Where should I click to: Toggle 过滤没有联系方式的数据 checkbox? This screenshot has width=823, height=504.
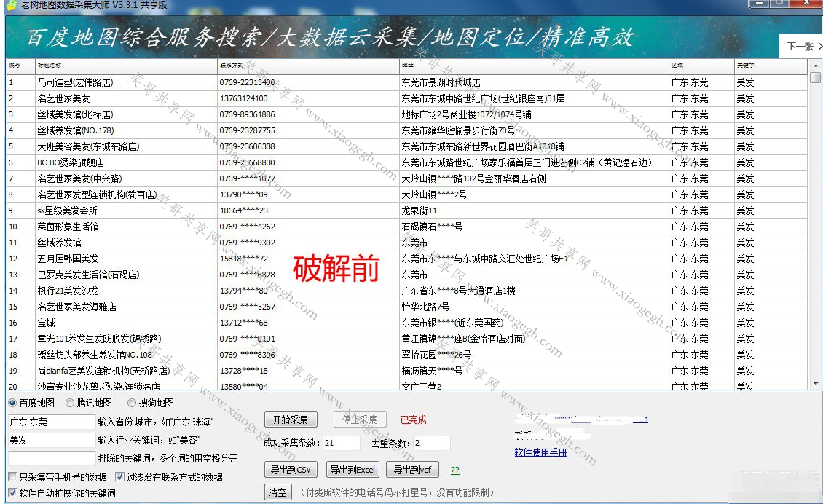[119, 477]
